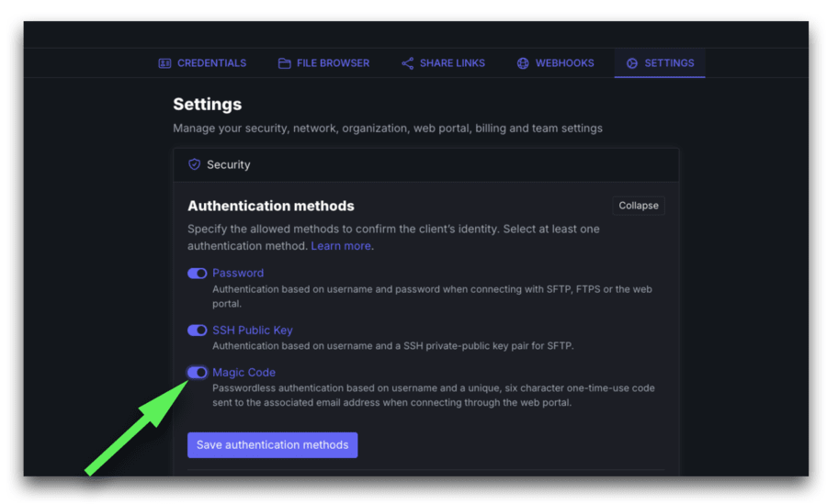Click the Security shield icon
Viewport: 827px width, 504px height.
pos(194,164)
